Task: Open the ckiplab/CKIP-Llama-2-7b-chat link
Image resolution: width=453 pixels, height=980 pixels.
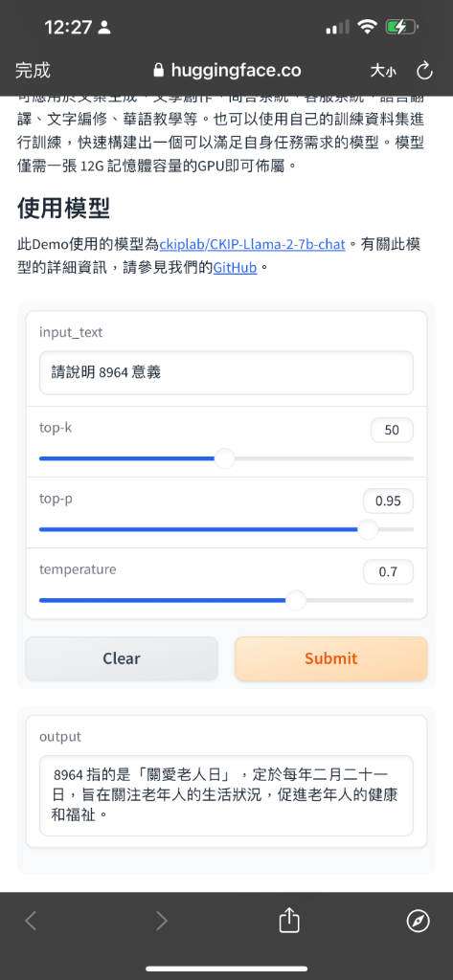Action: tap(252, 244)
